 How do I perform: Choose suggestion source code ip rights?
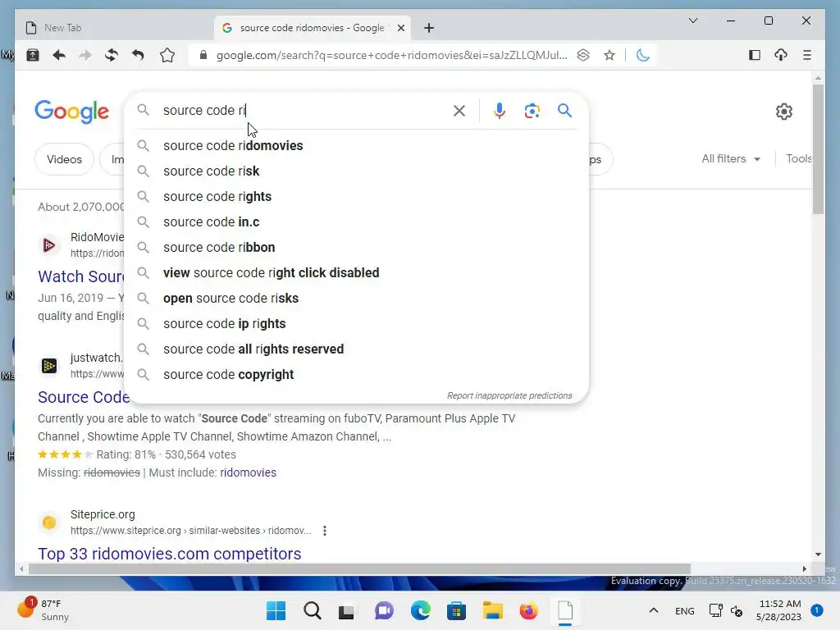[357, 323]
